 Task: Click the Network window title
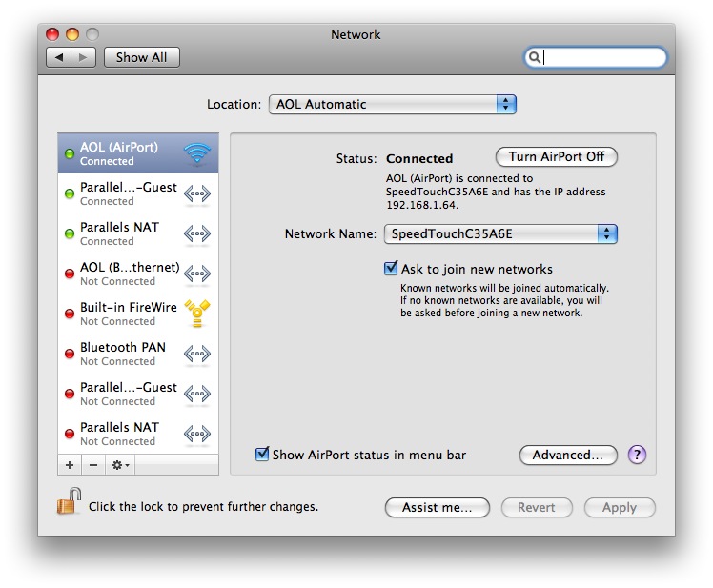[356, 34]
